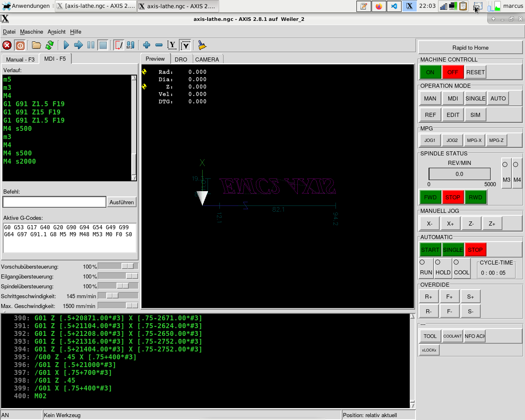Execute next line with step arrow icon

point(78,45)
